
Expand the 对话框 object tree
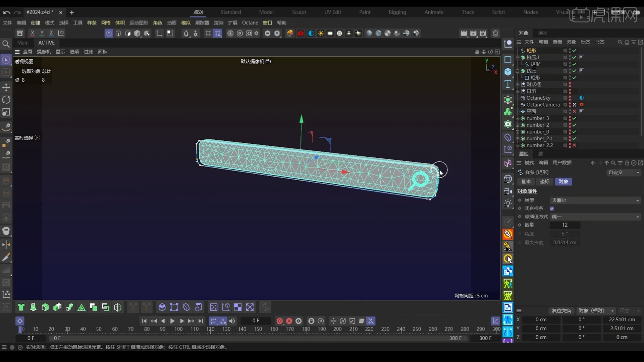point(518,84)
